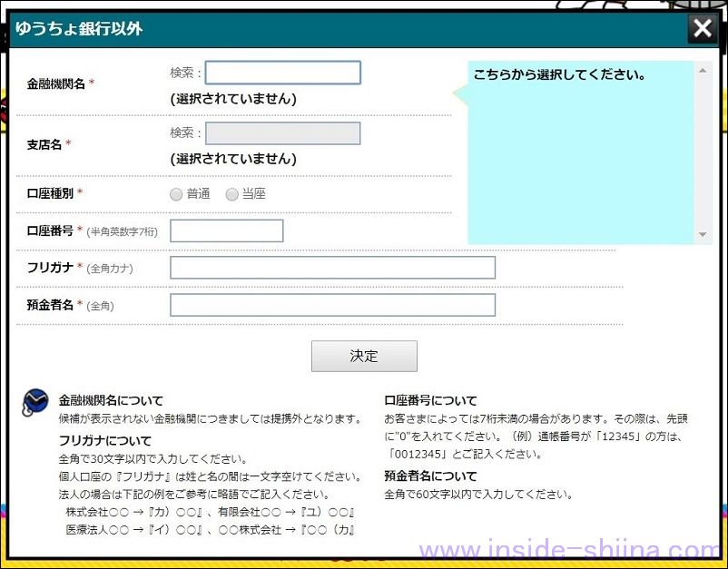Image resolution: width=728 pixels, height=569 pixels.
Task: Select the 普通 account type radio
Action: 176,194
